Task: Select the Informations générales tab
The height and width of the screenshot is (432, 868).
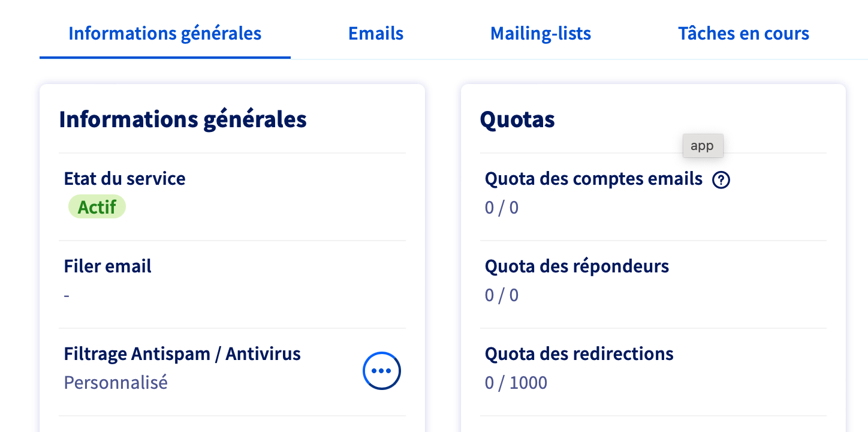Action: [x=165, y=33]
